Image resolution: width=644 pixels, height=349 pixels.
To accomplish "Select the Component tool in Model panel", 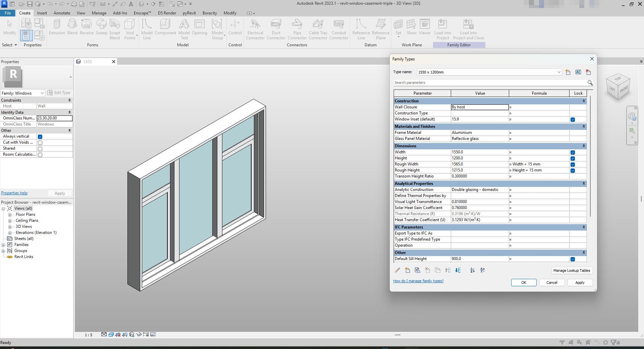I will [x=165, y=27].
